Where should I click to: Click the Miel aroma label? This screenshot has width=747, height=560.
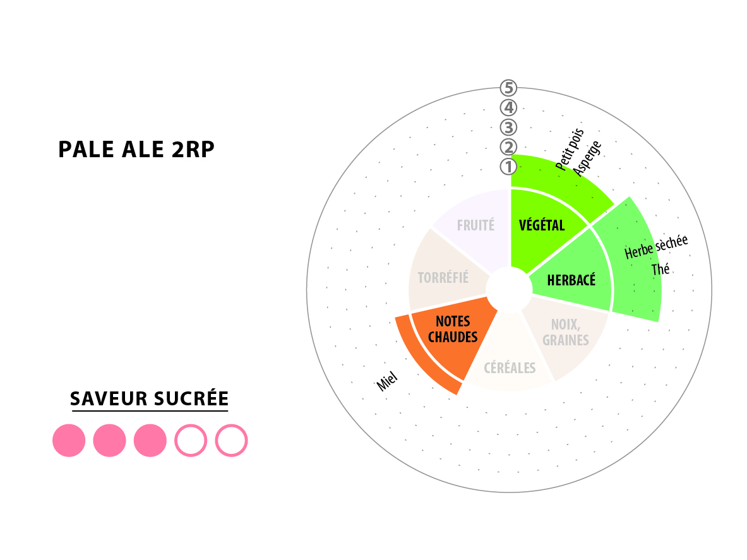click(x=387, y=381)
